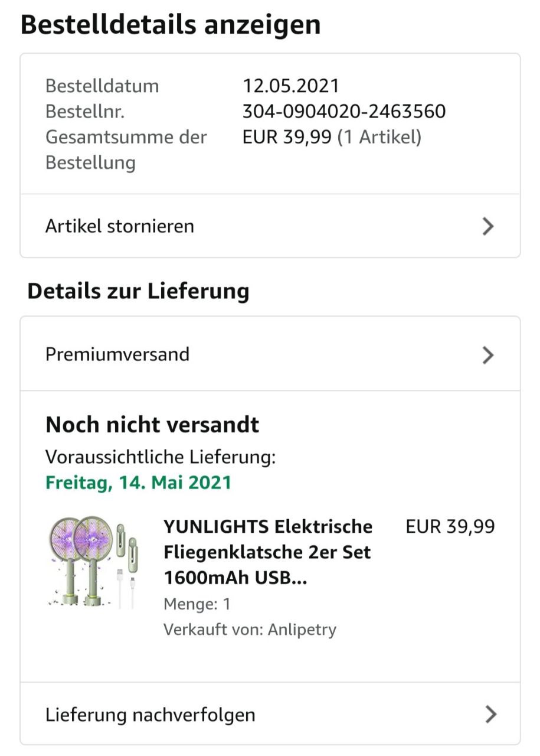Click the Noch nicht versandt status heading

coord(152,425)
